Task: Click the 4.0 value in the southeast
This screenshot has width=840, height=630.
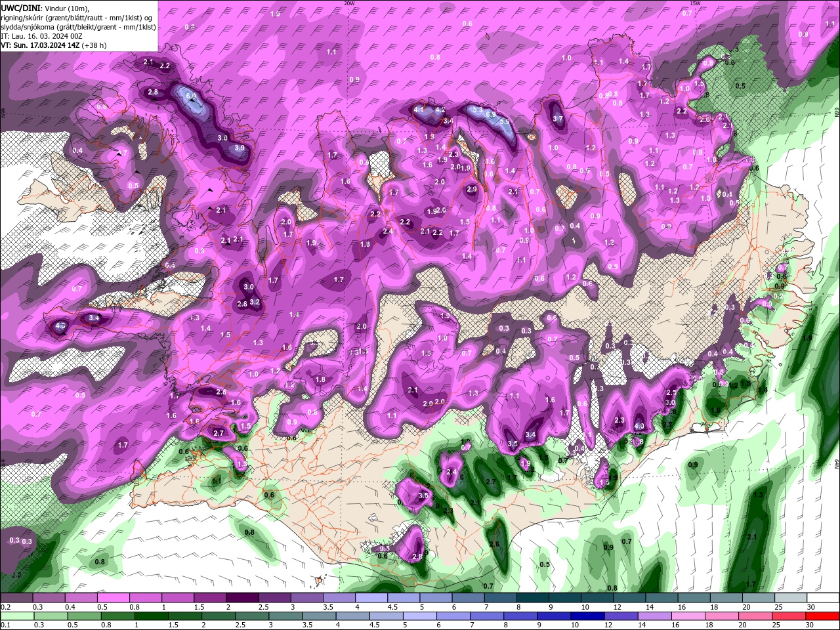Action: [x=639, y=427]
